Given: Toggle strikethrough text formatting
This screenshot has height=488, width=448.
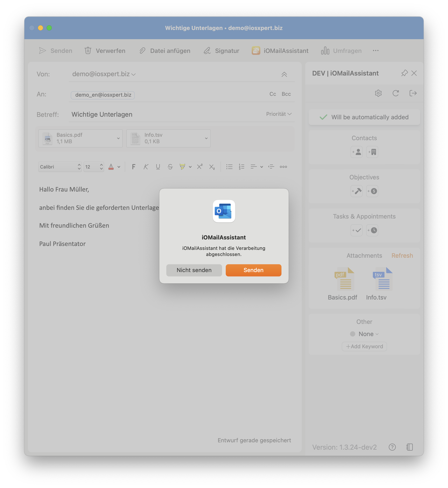Looking at the screenshot, I should pyautogui.click(x=170, y=167).
